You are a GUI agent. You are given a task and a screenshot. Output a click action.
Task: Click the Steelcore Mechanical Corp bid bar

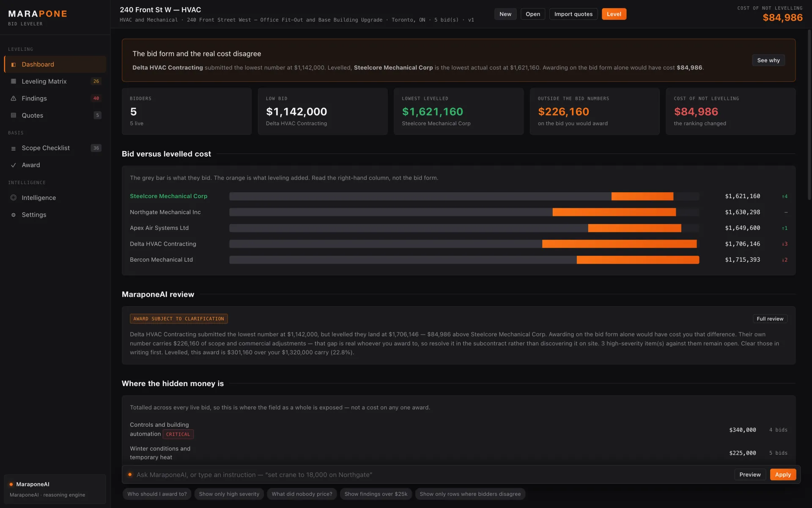point(464,196)
